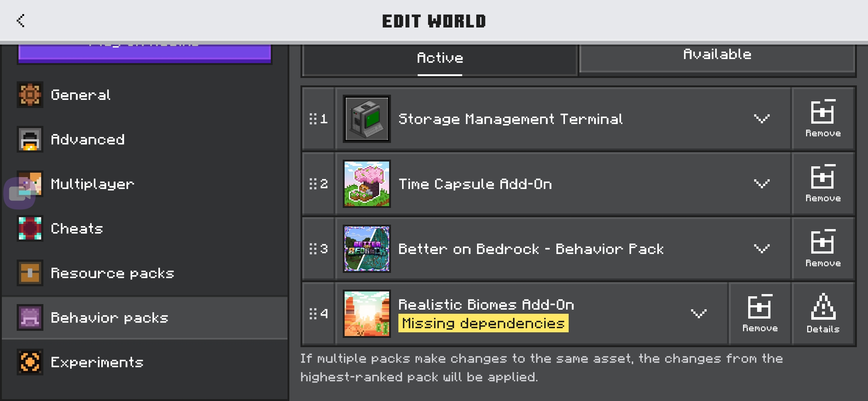Viewport: 868px width, 401px height.
Task: Click the General gear icon
Action: point(30,95)
